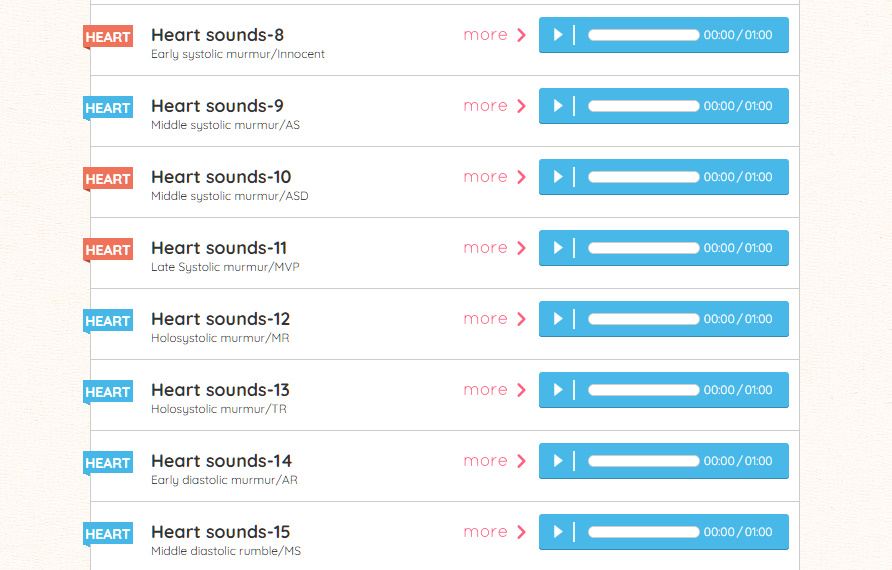Play Heart sounds-8 audio

click(x=558, y=35)
